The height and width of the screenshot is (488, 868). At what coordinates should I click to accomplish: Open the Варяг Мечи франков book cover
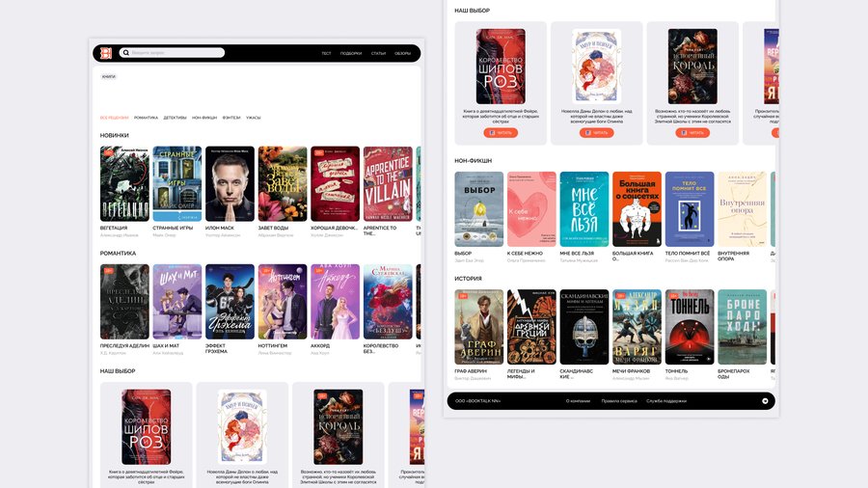click(x=637, y=327)
